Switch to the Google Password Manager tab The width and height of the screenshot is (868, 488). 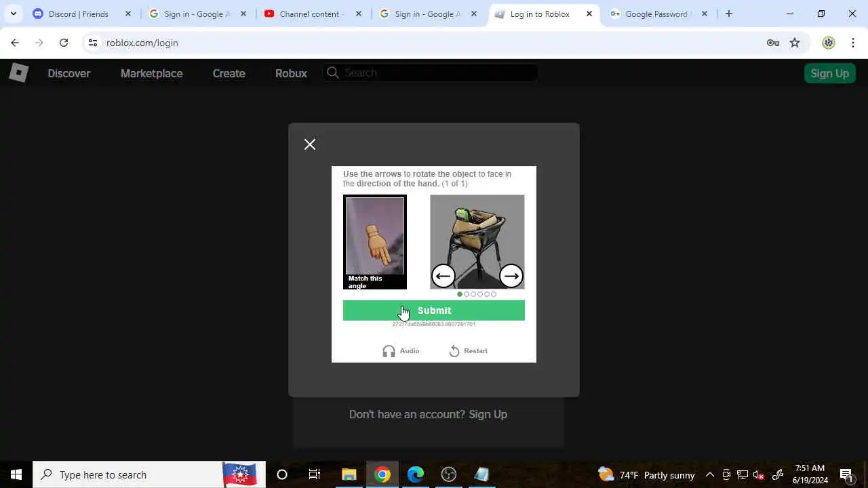[x=656, y=14]
